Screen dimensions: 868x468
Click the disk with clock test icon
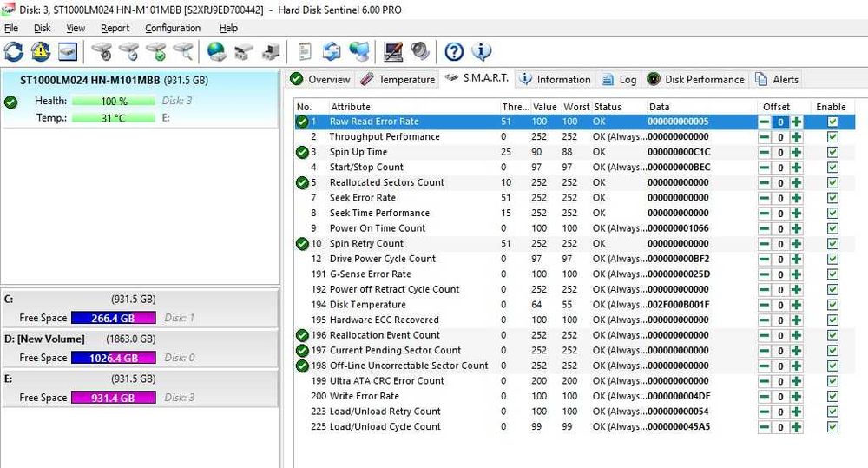point(129,51)
